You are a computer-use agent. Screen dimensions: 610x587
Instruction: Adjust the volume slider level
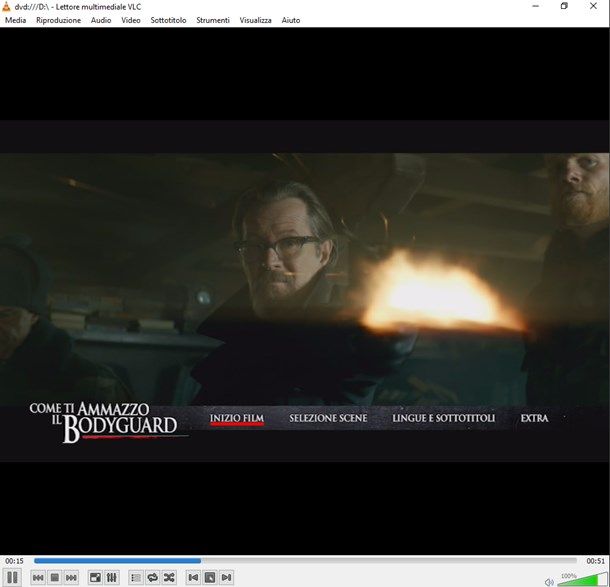coord(582,580)
